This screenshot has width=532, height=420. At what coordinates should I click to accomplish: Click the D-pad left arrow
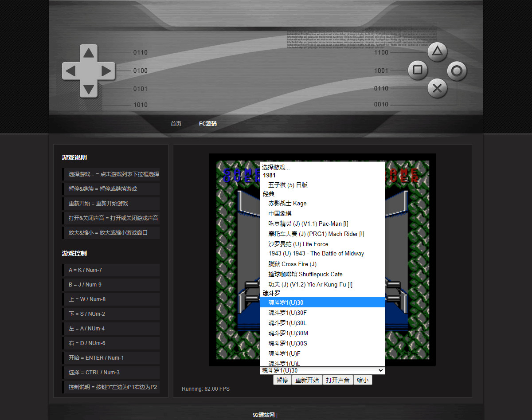tap(71, 71)
